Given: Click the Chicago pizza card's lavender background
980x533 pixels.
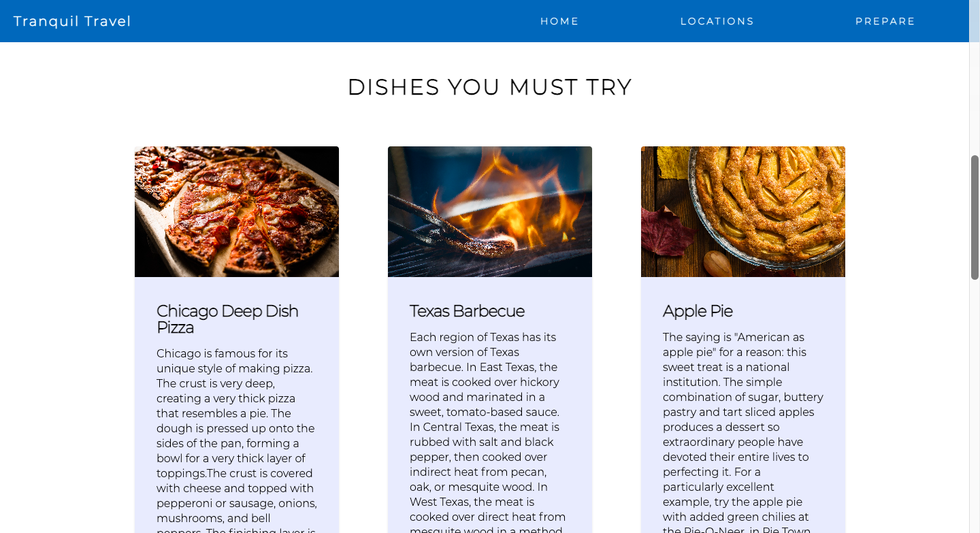Looking at the screenshot, I should 145,408.
